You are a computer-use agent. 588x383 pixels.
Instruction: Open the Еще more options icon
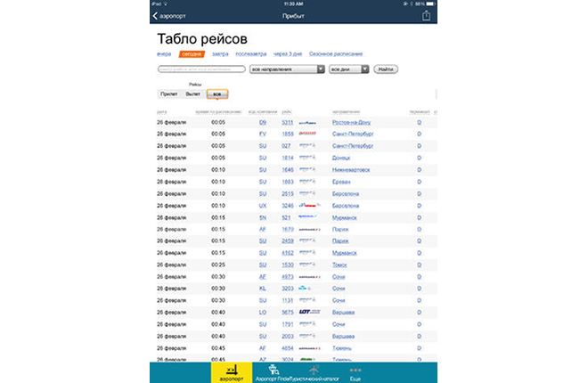(355, 369)
